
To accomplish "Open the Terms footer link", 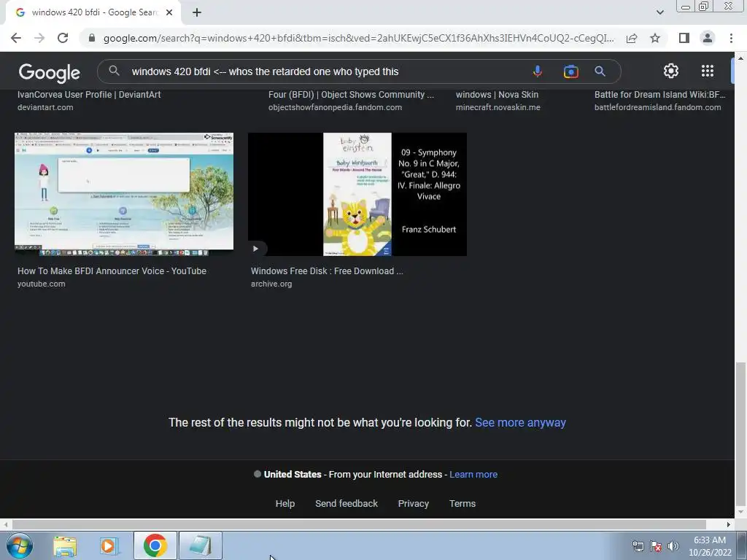I will pyautogui.click(x=462, y=504).
